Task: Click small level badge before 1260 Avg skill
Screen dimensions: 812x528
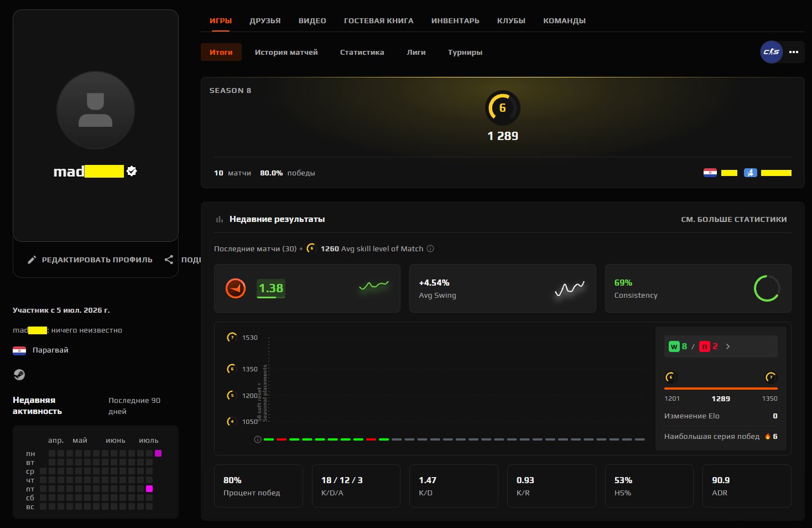Action: [311, 248]
